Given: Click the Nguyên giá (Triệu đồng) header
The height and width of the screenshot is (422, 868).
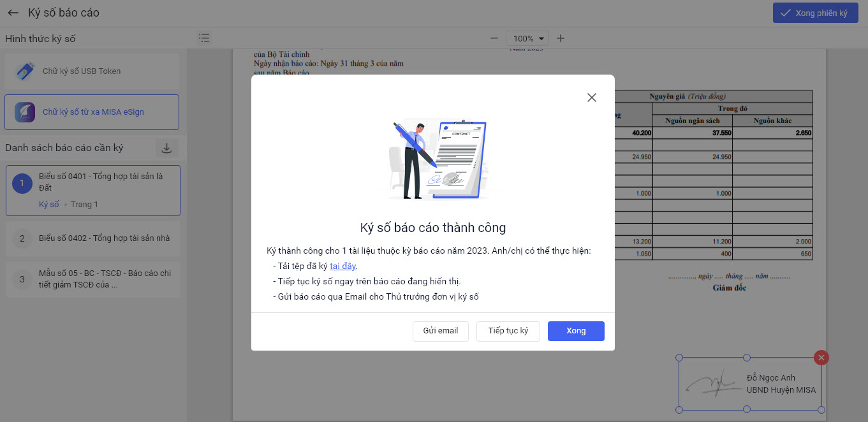Looking at the screenshot, I should pos(688,96).
